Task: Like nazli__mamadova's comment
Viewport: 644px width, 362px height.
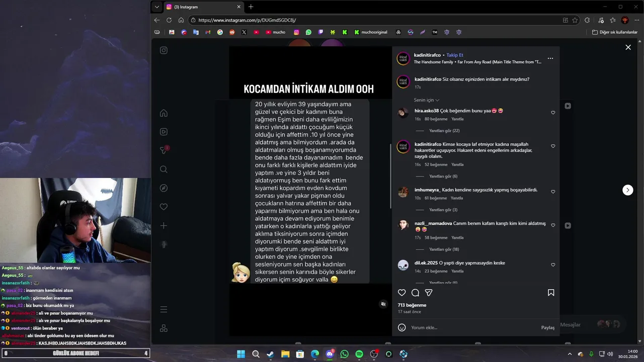Action: click(553, 225)
